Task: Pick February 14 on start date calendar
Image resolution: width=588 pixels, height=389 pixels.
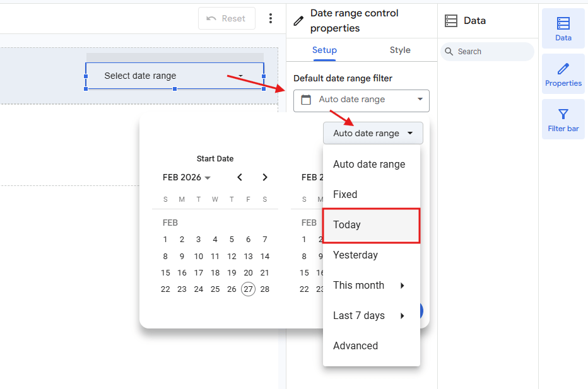Action: 265,257
